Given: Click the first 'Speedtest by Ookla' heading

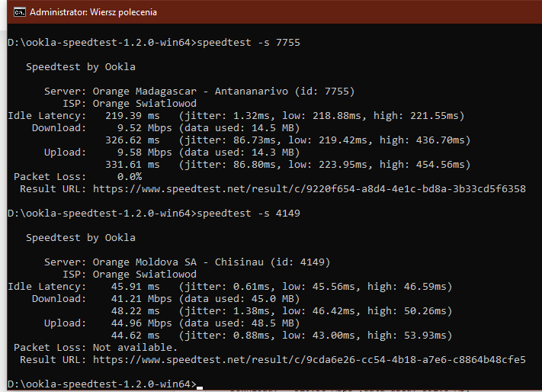Looking at the screenshot, I should pyautogui.click(x=81, y=67).
